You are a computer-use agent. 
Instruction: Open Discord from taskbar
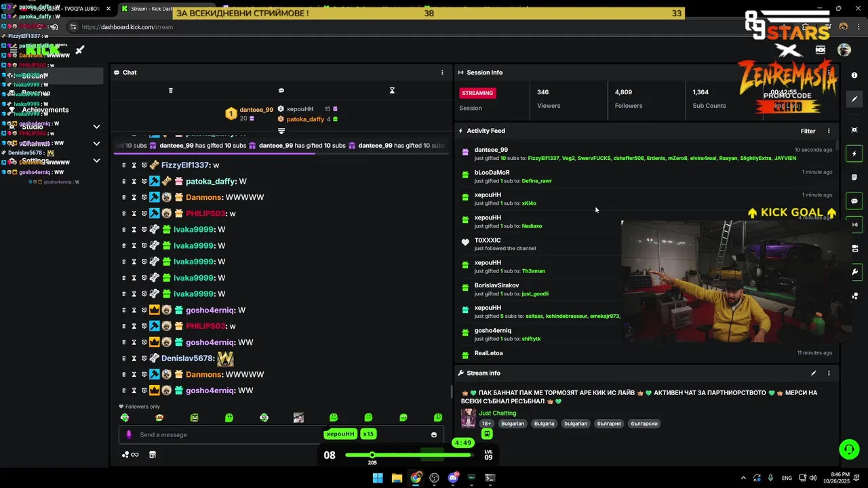click(453, 478)
